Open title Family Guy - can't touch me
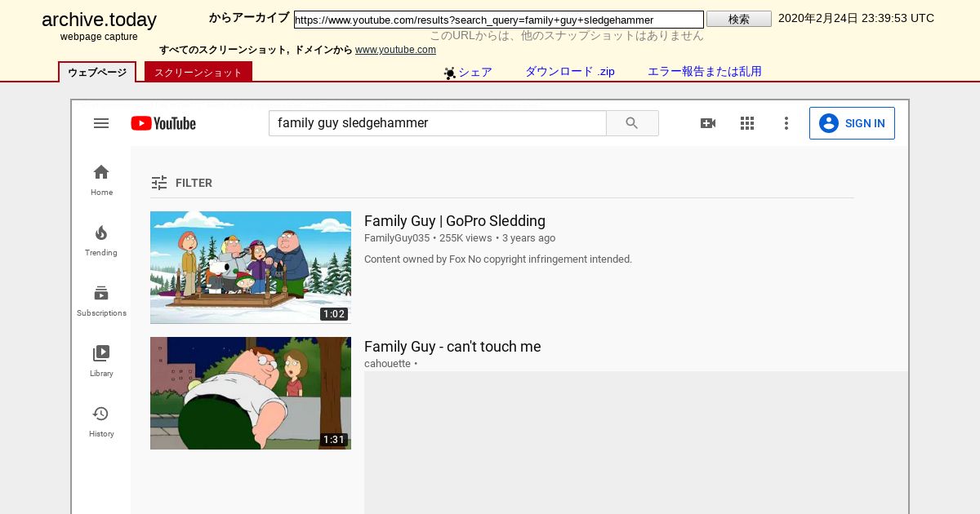Image resolution: width=980 pixels, height=514 pixels. coord(452,347)
